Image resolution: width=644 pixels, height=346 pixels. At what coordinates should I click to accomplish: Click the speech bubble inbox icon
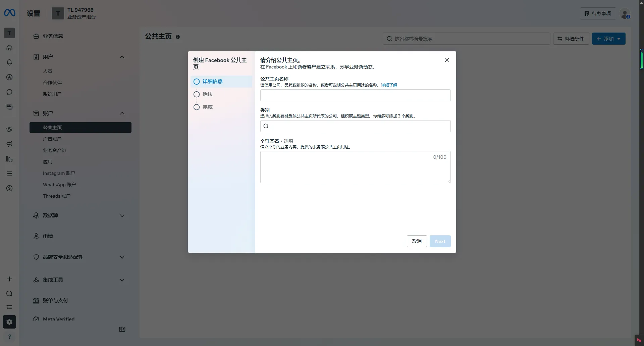point(9,92)
